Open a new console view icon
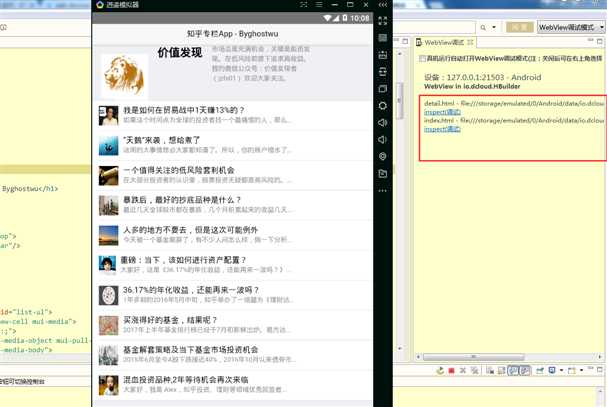This screenshot has width=607, height=407. (x=572, y=371)
